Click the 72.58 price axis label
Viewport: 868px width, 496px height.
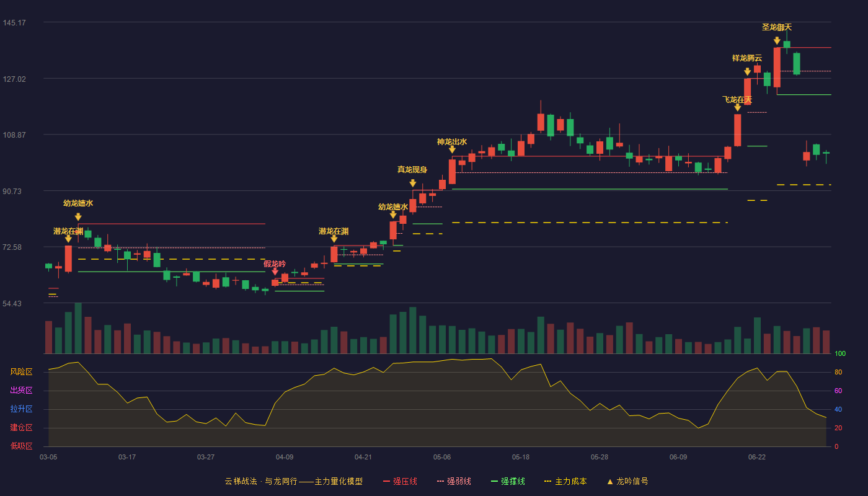tap(12, 247)
